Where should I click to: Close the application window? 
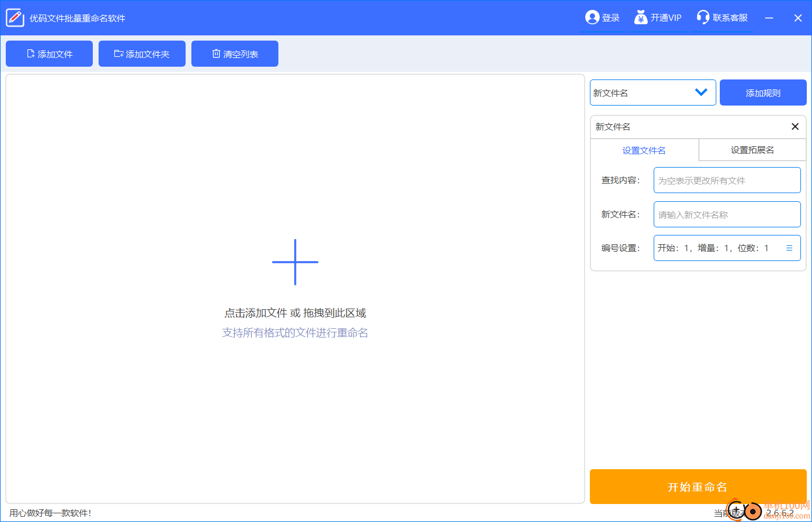tap(798, 18)
